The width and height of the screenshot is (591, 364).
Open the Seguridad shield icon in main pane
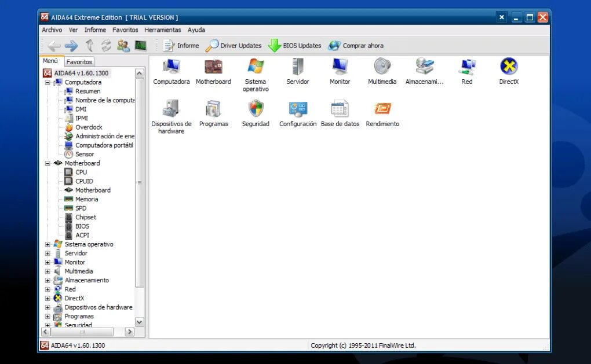[256, 109]
